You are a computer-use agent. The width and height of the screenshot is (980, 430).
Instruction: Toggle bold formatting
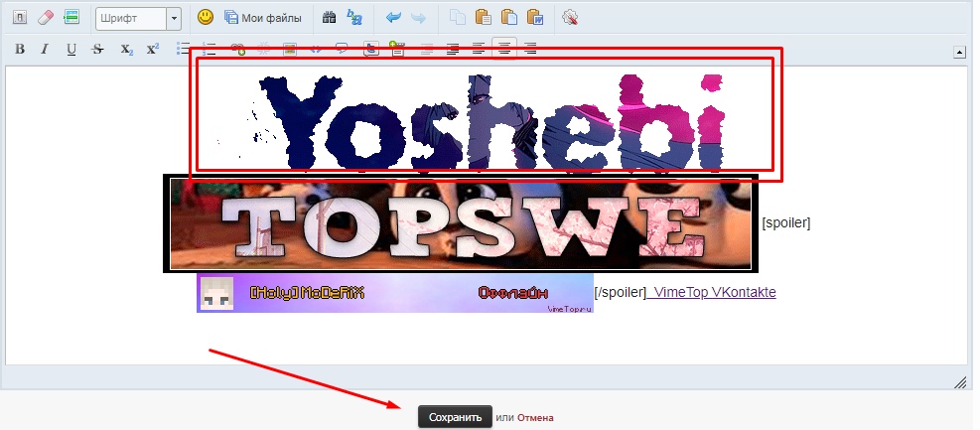click(x=20, y=49)
